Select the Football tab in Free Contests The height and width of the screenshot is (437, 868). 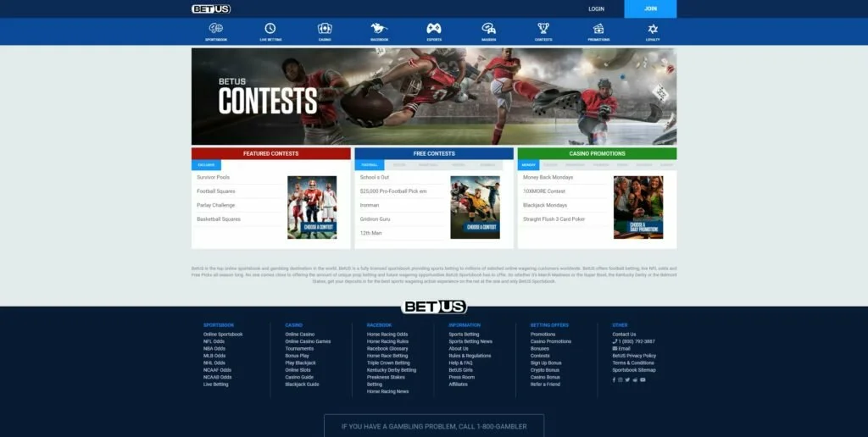(x=370, y=164)
